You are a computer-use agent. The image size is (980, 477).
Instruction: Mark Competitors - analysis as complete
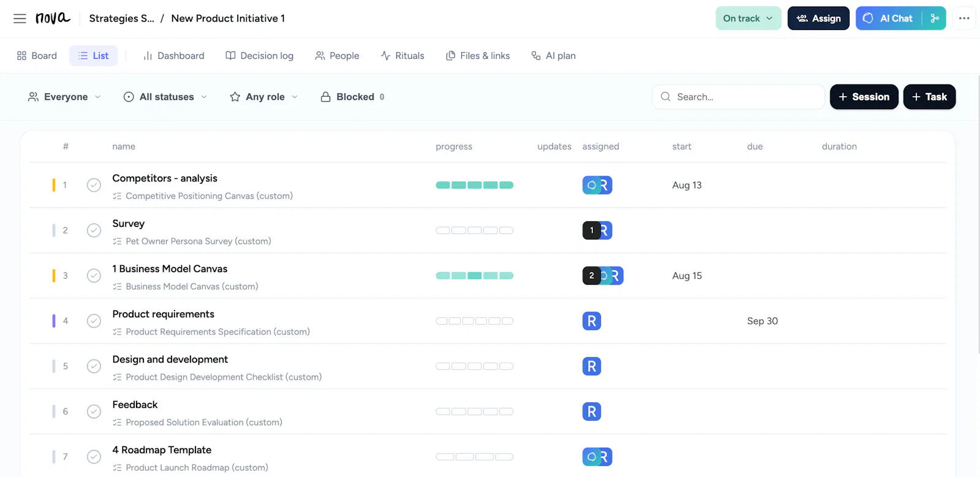coord(94,185)
